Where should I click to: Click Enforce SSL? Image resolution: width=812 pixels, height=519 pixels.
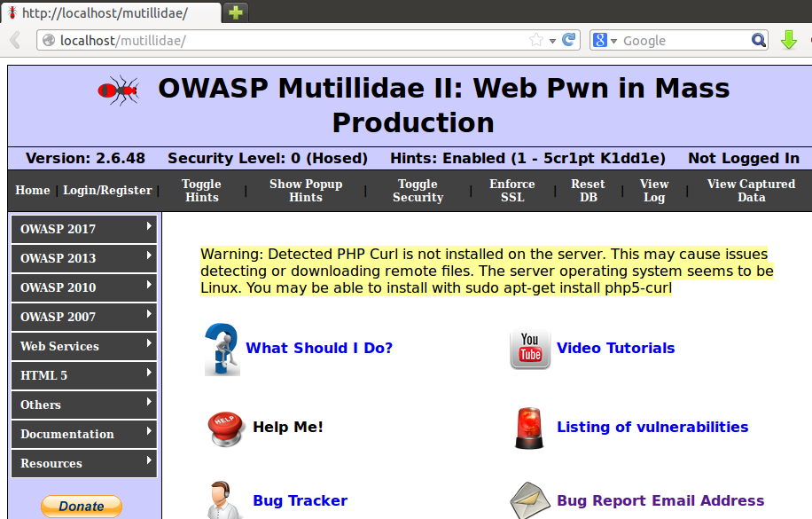[512, 190]
